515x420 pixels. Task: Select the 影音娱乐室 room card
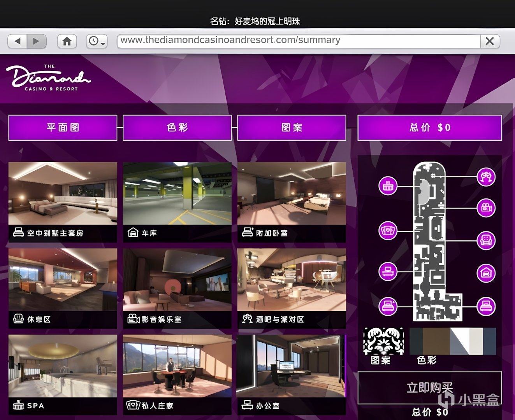pyautogui.click(x=177, y=288)
